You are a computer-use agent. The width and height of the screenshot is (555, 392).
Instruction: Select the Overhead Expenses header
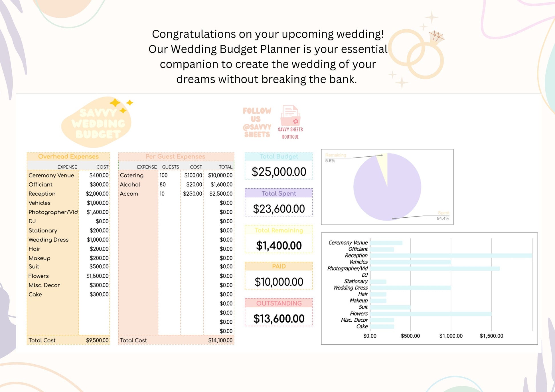(68, 156)
